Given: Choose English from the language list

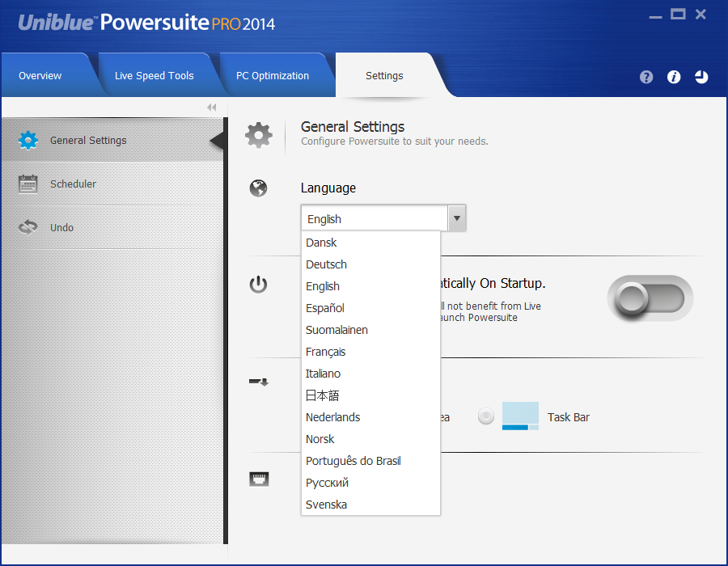Looking at the screenshot, I should click(x=370, y=286).
